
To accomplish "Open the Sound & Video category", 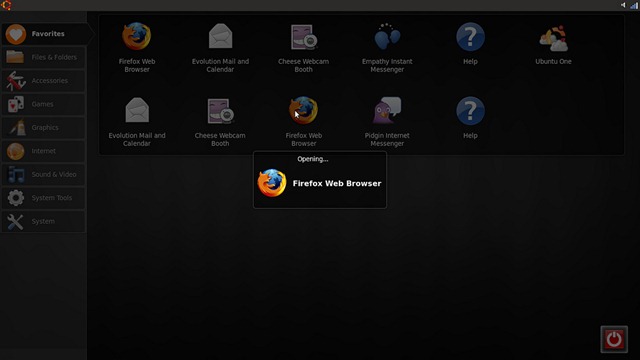I will [x=44, y=174].
